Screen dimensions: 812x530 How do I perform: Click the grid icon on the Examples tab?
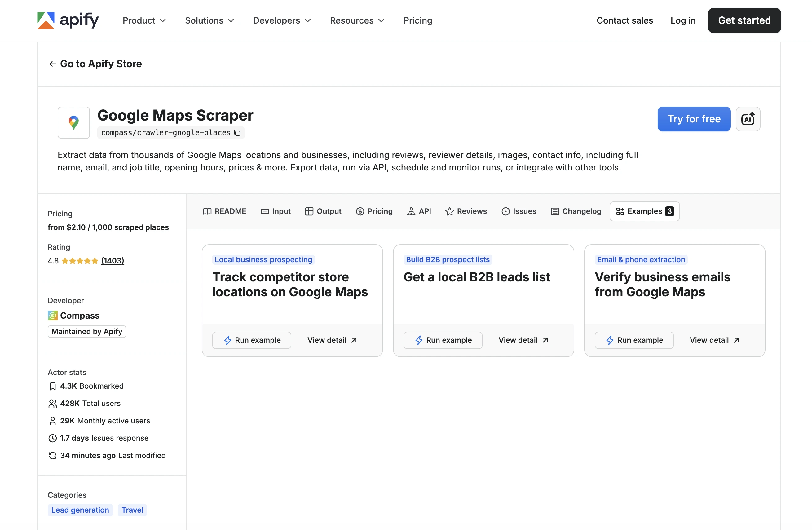coord(620,212)
